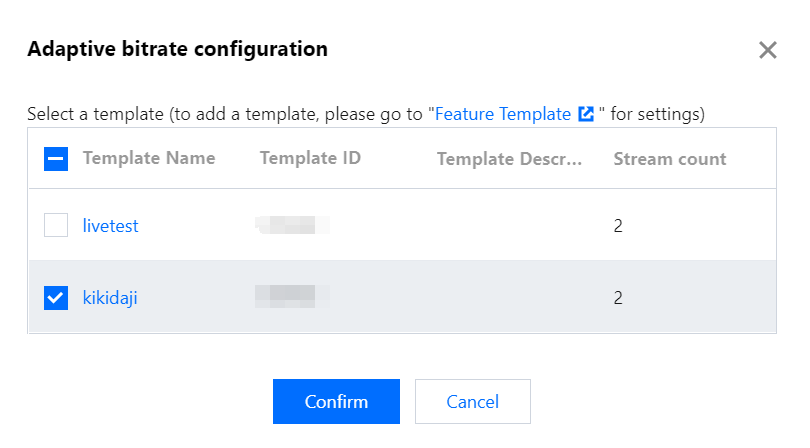Screen dimensions: 810x448
Task: Click the truncated Template Description column header
Action: click(x=509, y=158)
